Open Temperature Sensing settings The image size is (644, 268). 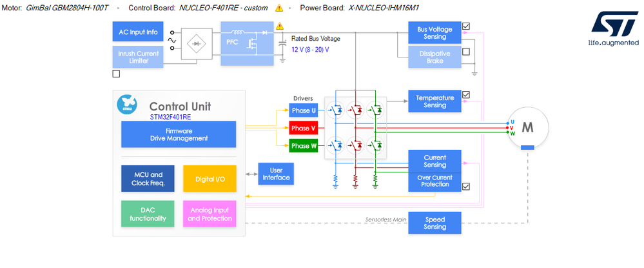434,101
